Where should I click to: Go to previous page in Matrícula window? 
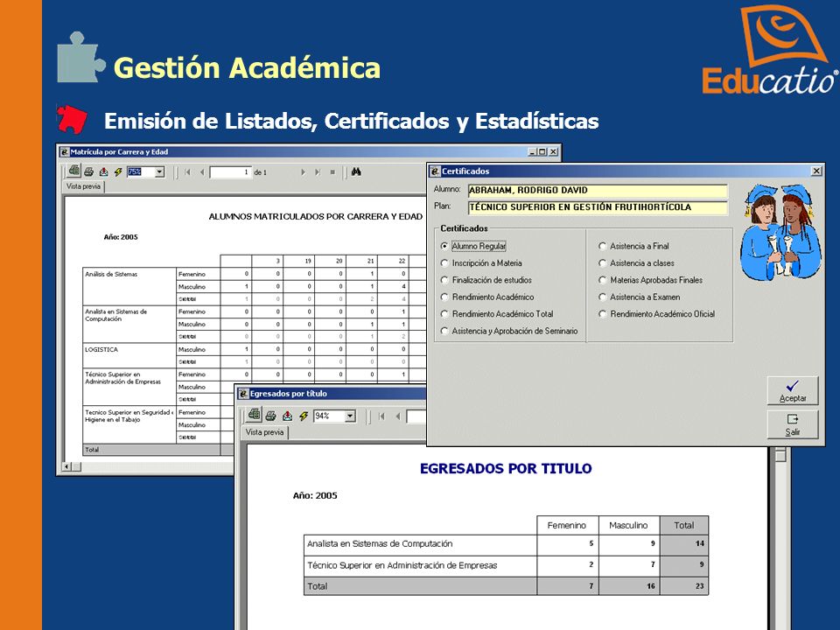[202, 172]
